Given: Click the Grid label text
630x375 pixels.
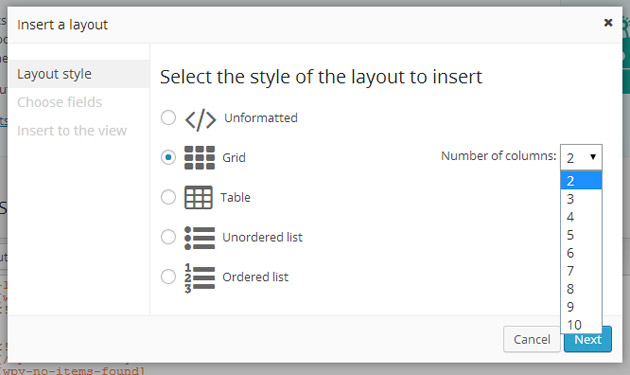Looking at the screenshot, I should (234, 158).
